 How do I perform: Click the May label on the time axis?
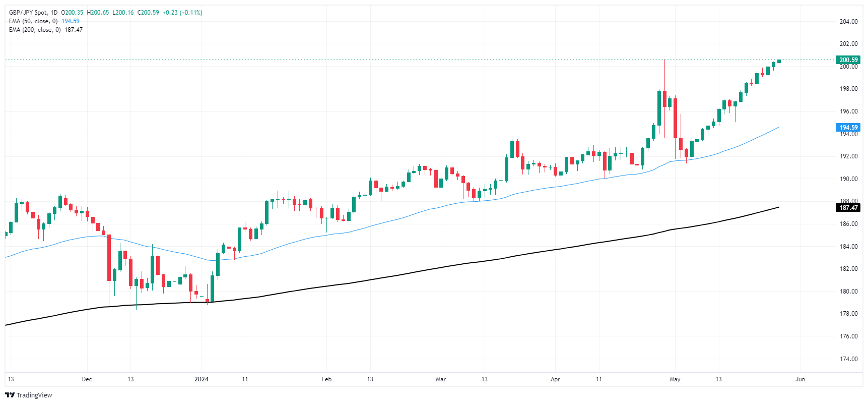click(675, 379)
